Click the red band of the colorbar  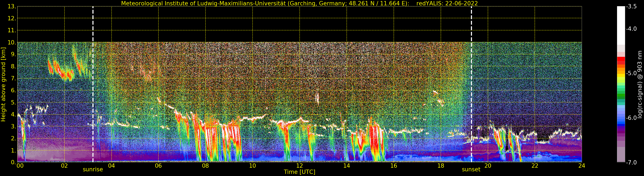click(621, 61)
